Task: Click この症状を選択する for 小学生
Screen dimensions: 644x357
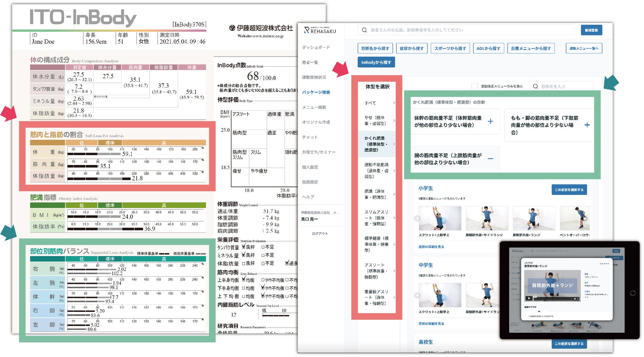Action: [569, 190]
